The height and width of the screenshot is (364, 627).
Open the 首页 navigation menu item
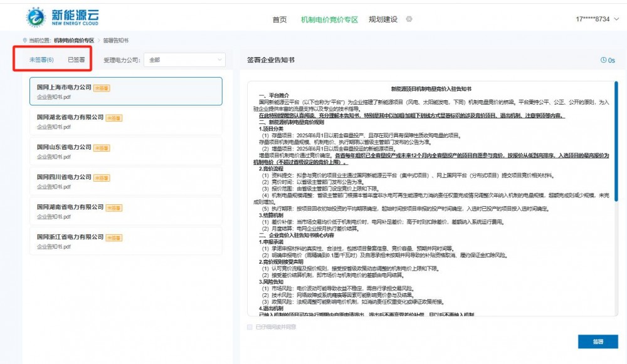pyautogui.click(x=280, y=19)
